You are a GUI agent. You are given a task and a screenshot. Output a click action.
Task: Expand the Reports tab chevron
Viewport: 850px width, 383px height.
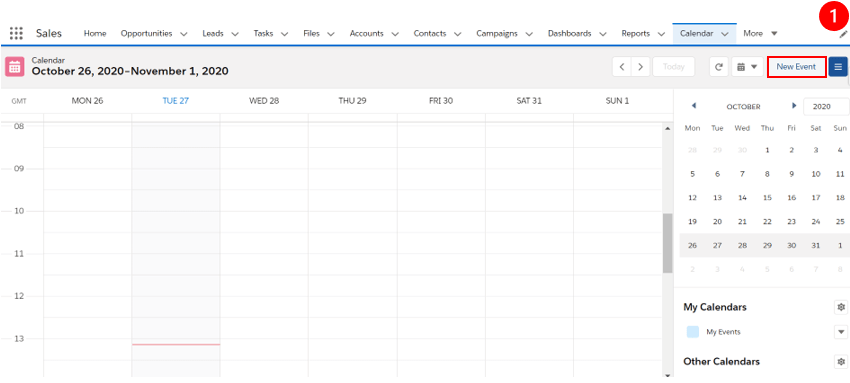click(661, 34)
